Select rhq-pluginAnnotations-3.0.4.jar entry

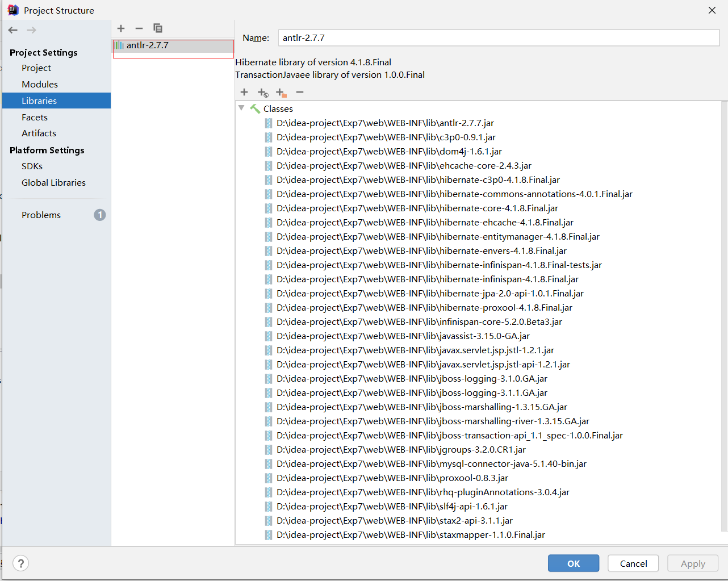pos(423,492)
